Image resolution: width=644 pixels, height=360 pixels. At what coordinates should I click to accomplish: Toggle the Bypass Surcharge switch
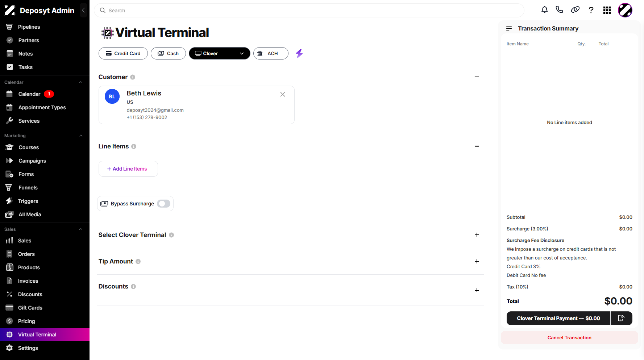(x=164, y=204)
